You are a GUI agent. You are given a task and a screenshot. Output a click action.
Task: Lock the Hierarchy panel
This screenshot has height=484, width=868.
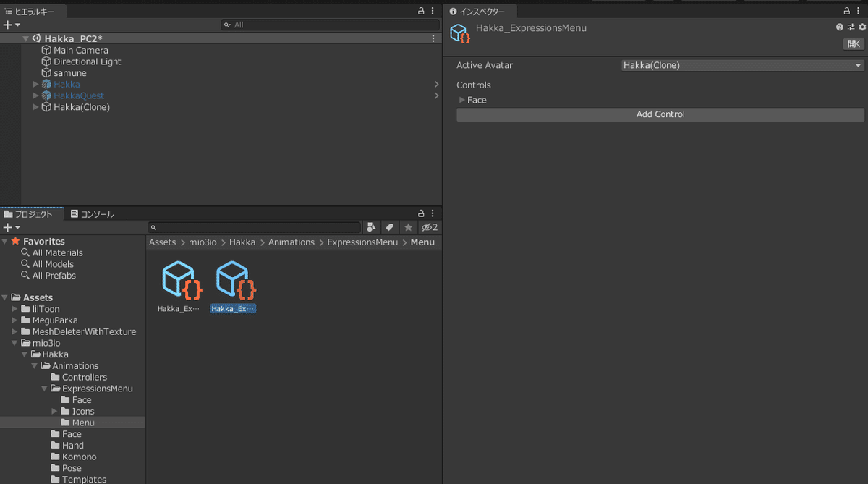pos(422,12)
